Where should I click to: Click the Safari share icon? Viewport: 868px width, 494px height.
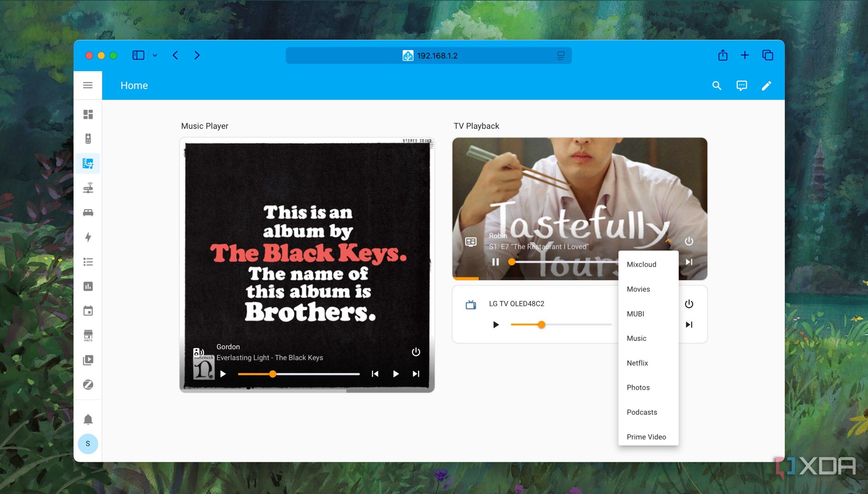coord(723,55)
